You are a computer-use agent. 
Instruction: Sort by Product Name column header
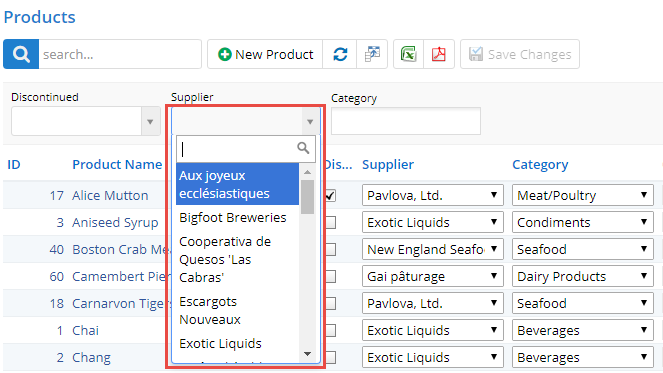coord(117,165)
